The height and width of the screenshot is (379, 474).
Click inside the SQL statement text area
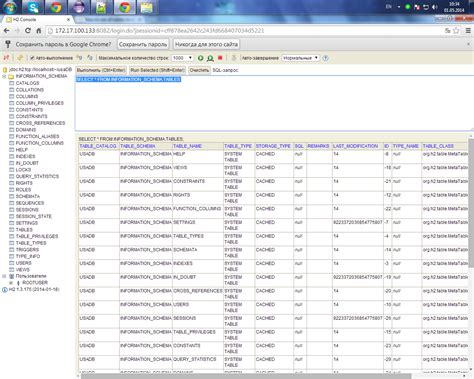coord(273,103)
